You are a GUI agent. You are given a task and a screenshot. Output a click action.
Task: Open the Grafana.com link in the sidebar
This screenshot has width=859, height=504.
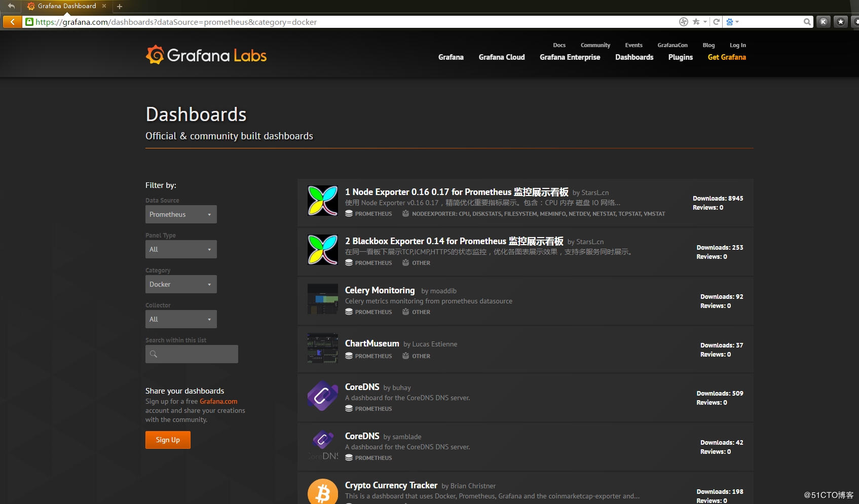pos(218,401)
